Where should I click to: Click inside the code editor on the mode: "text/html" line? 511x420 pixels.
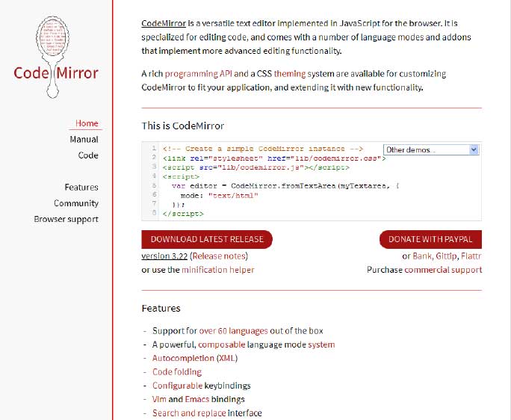pos(219,195)
